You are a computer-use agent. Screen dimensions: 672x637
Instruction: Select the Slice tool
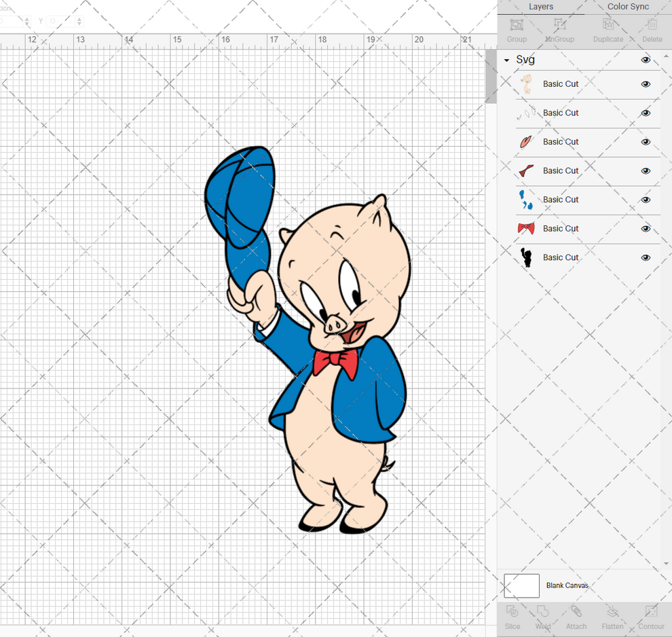click(512, 617)
